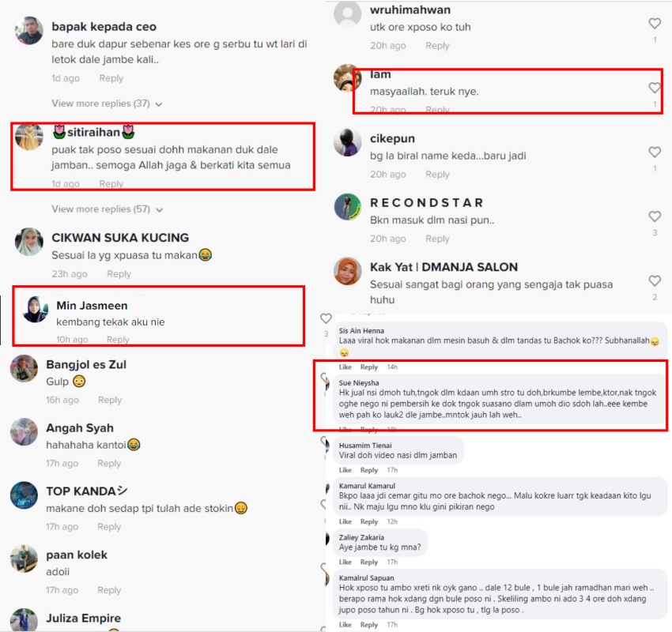Like Zaliey Zakaria's comment
This screenshot has height=632, width=672.
tap(345, 562)
